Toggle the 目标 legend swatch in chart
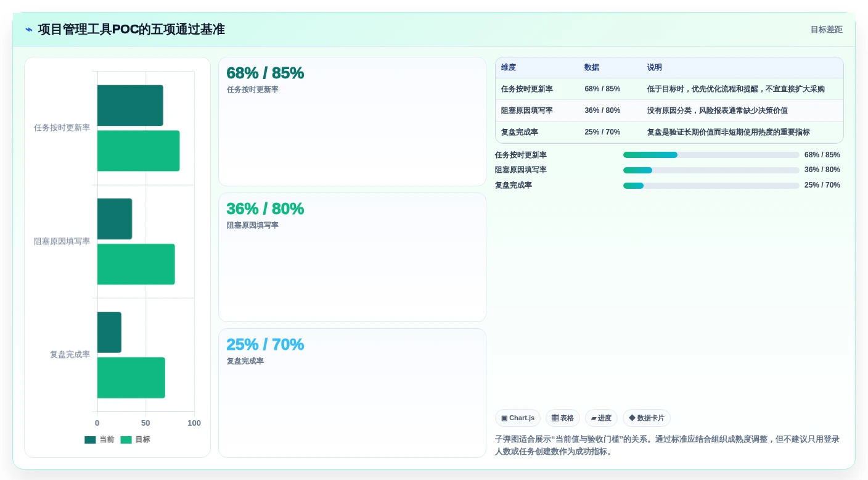 [126, 440]
